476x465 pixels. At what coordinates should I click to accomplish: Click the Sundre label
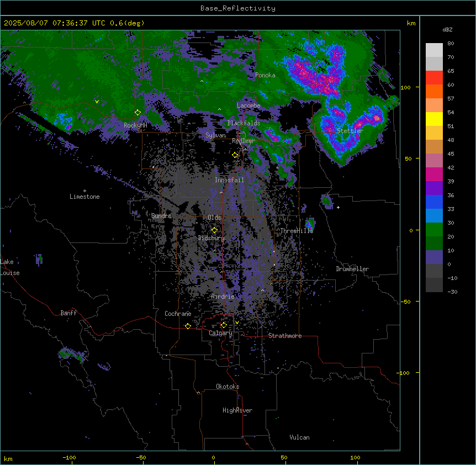click(x=161, y=216)
